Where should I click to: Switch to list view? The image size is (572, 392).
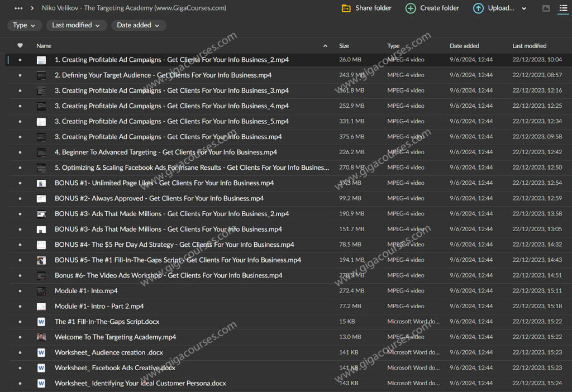563,8
